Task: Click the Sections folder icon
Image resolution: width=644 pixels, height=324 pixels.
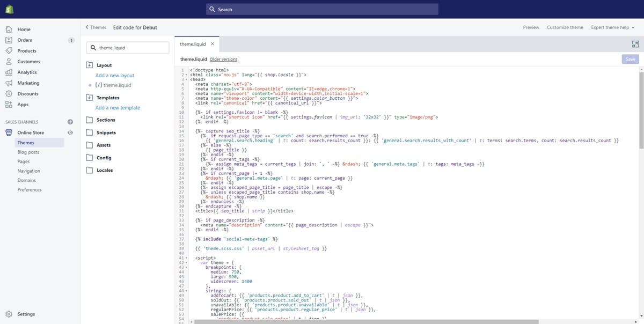Action: (90, 120)
